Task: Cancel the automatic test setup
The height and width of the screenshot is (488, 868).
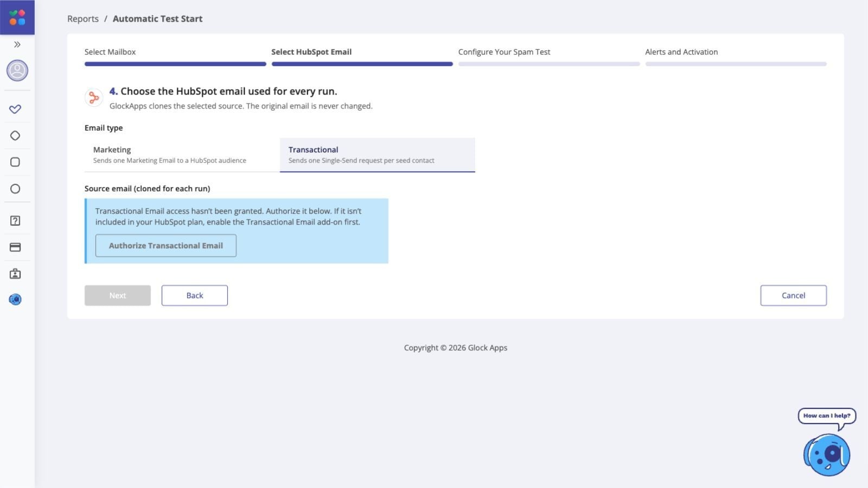Action: [793, 296]
